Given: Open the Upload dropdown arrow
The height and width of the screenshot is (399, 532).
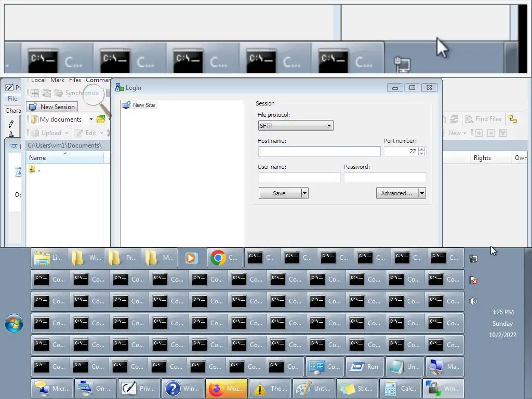Looking at the screenshot, I should click(66, 133).
